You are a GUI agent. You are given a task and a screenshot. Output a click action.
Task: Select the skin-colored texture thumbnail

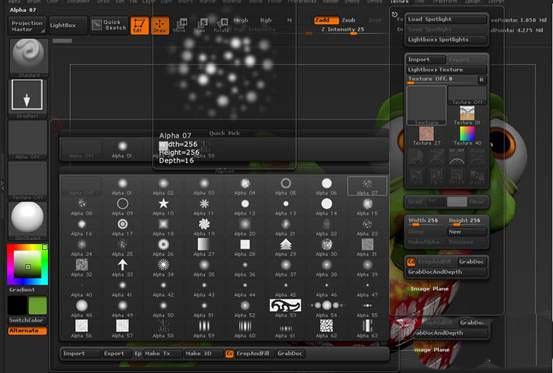[x=426, y=134]
